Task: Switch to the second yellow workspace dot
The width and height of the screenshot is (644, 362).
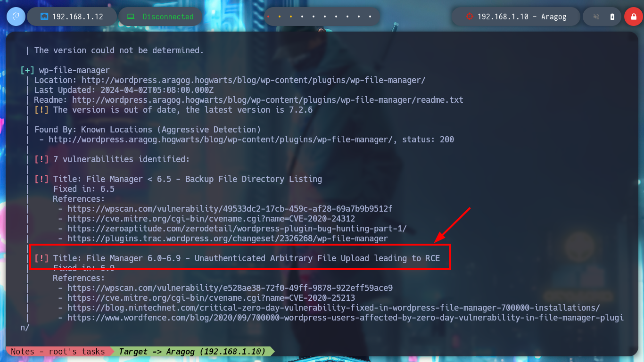Action: tap(280, 16)
